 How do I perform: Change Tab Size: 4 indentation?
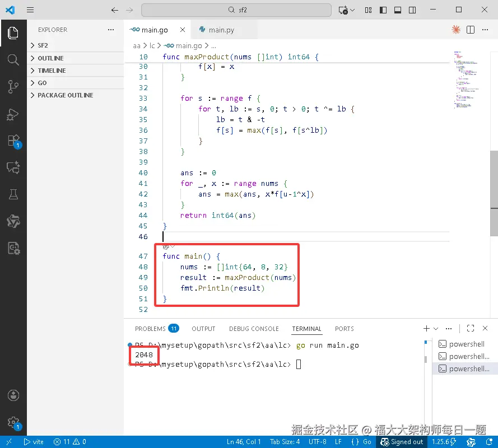[285, 442]
